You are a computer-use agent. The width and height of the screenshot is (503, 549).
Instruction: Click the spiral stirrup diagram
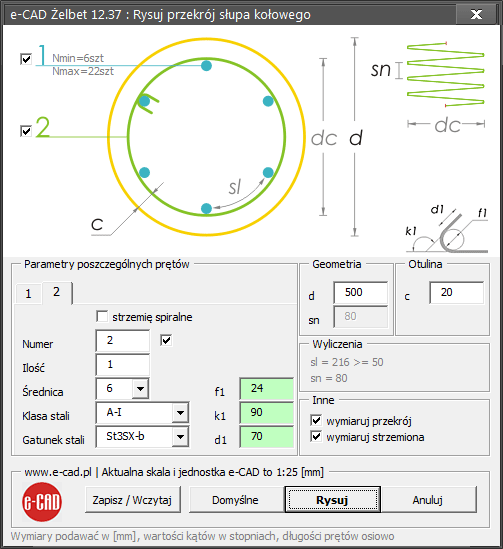(446, 75)
